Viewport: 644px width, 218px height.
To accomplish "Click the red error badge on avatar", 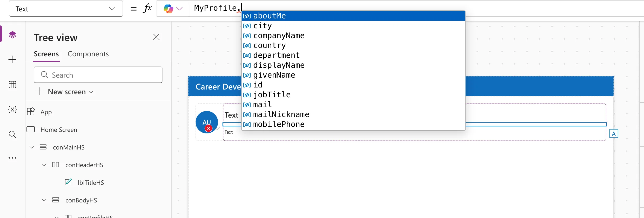I will pos(208,128).
